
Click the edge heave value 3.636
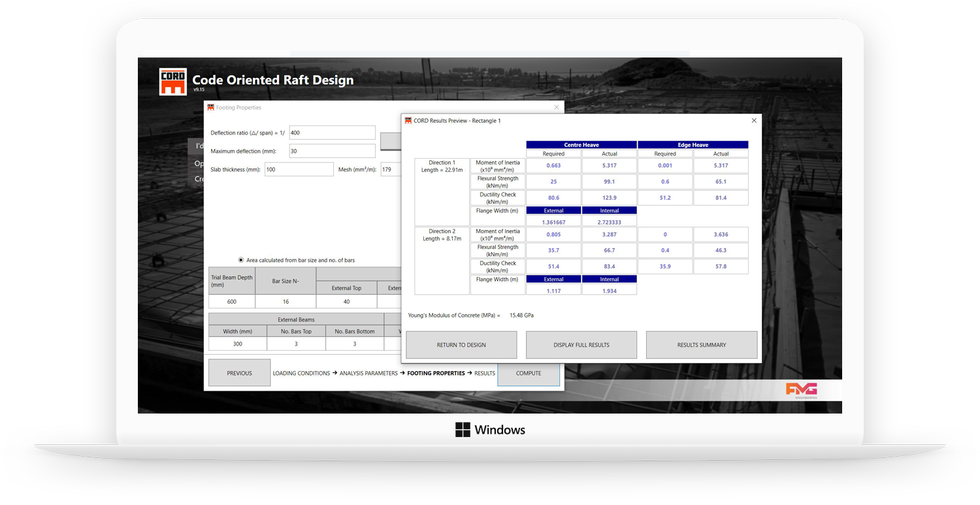point(721,234)
